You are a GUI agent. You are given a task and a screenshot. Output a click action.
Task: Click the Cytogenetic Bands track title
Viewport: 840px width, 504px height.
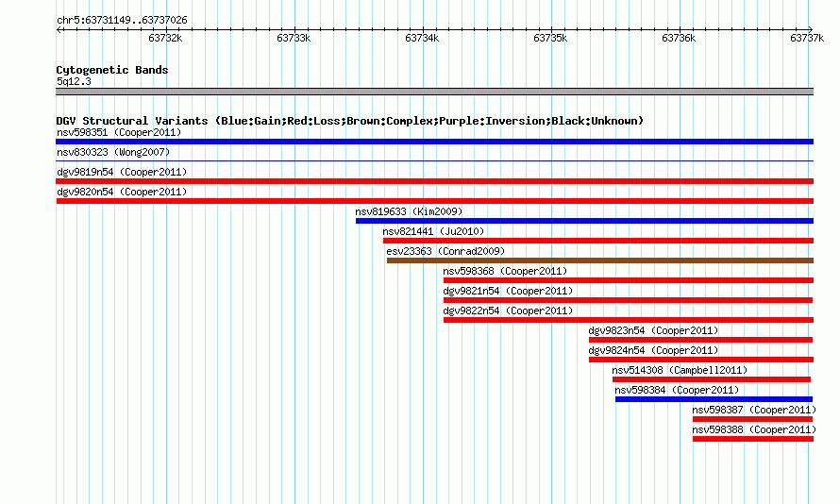click(112, 70)
